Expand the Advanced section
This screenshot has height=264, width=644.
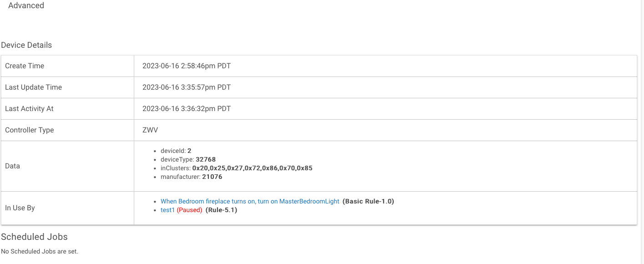26,5
